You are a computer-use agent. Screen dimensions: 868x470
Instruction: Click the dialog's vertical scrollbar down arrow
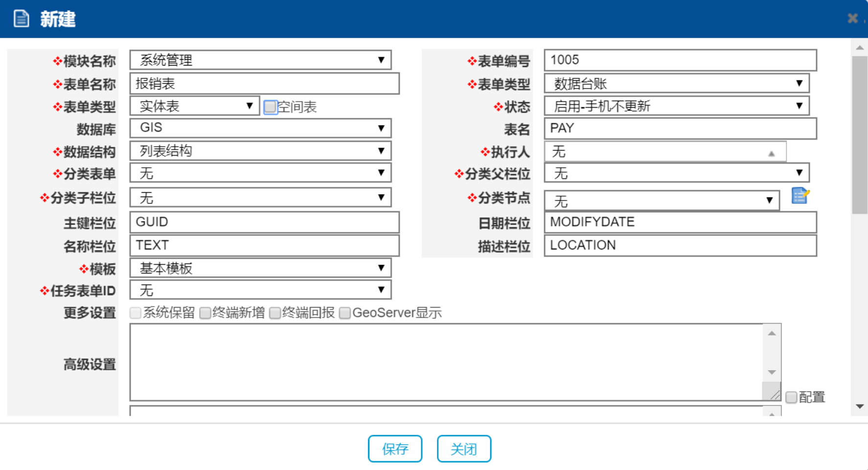[859, 406]
